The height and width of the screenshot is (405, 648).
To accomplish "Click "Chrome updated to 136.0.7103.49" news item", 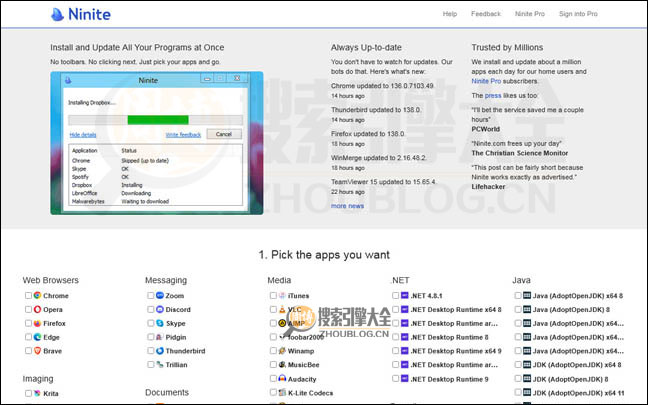I will point(382,86).
